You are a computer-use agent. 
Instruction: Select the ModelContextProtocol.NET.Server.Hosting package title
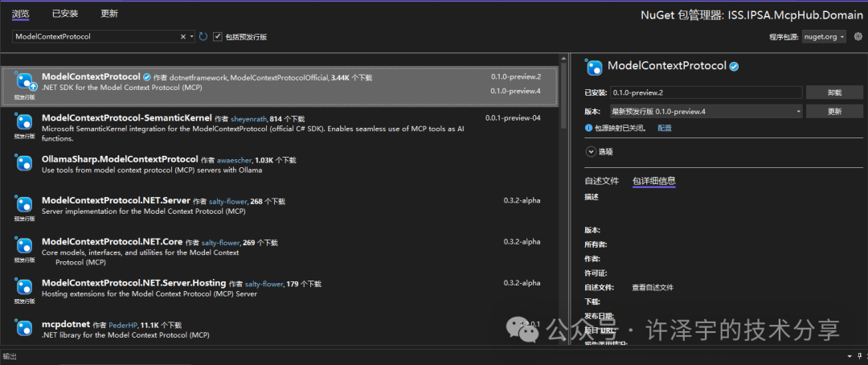pyautogui.click(x=133, y=283)
